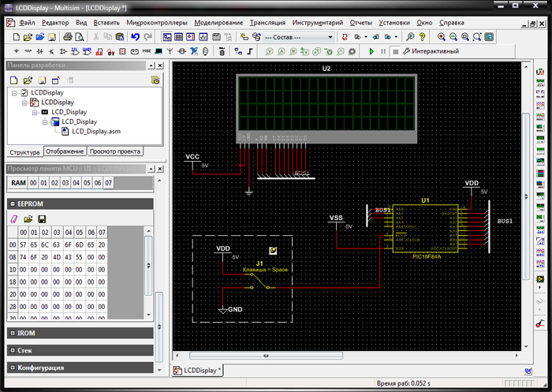This screenshot has width=552, height=392.
Task: Switch to the Просмотр проекта tab
Action: [x=115, y=151]
